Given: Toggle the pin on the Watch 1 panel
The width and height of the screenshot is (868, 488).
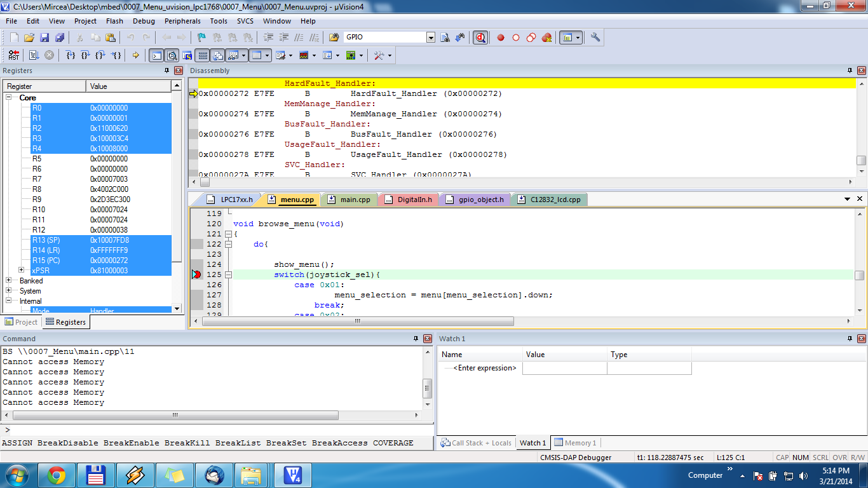Looking at the screenshot, I should click(850, 339).
